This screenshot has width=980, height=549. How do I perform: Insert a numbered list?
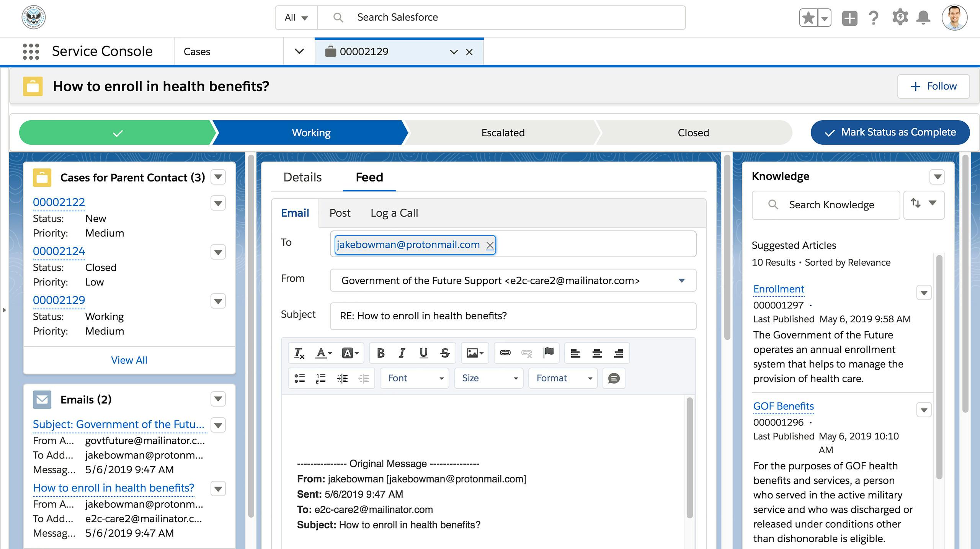pyautogui.click(x=321, y=378)
